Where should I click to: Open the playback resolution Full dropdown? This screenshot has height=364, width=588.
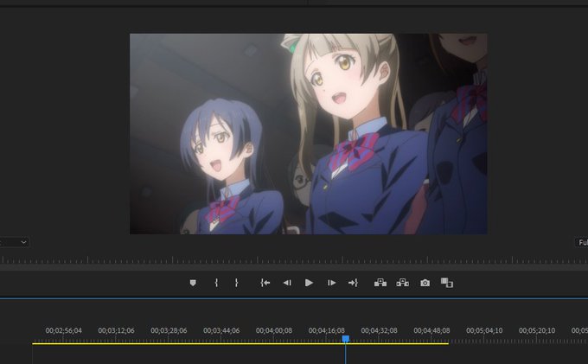tap(582, 242)
